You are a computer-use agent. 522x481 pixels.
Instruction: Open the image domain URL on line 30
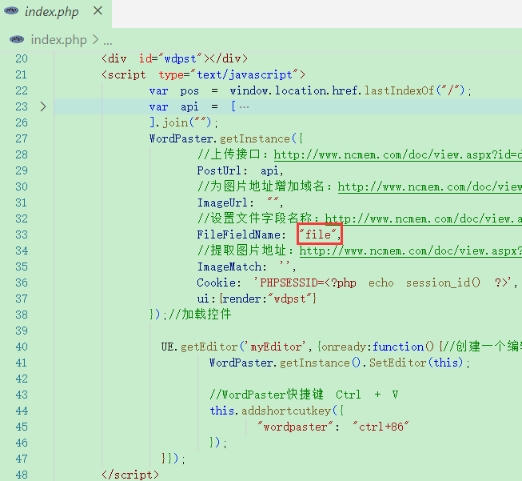click(430, 187)
